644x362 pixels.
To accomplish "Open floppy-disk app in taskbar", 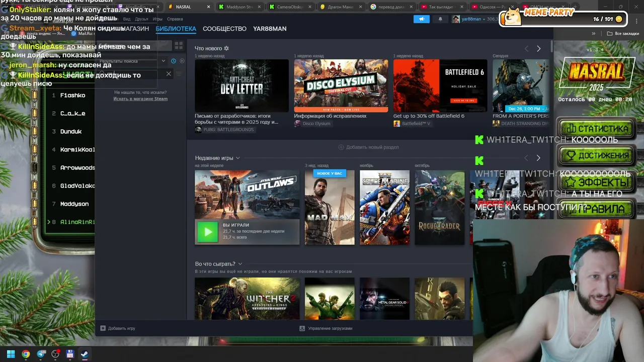I will coord(70,354).
